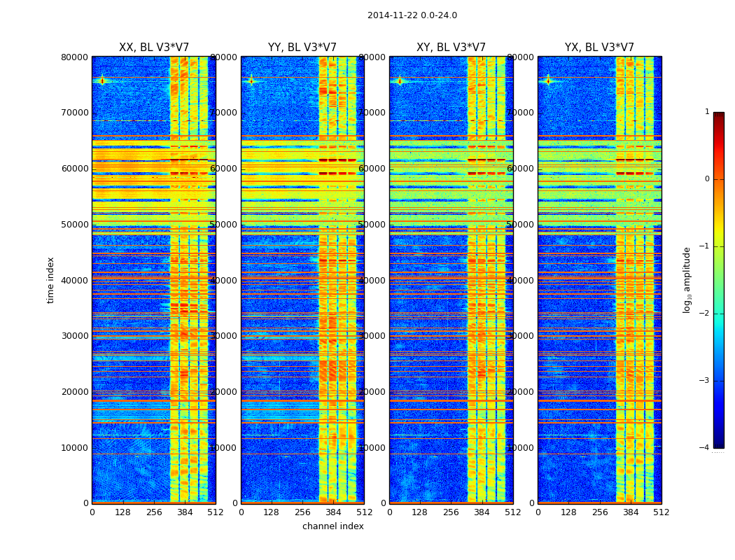This screenshot has width=735, height=560.
Task: Click inside the XX waterfall heatmap
Action: (154, 280)
